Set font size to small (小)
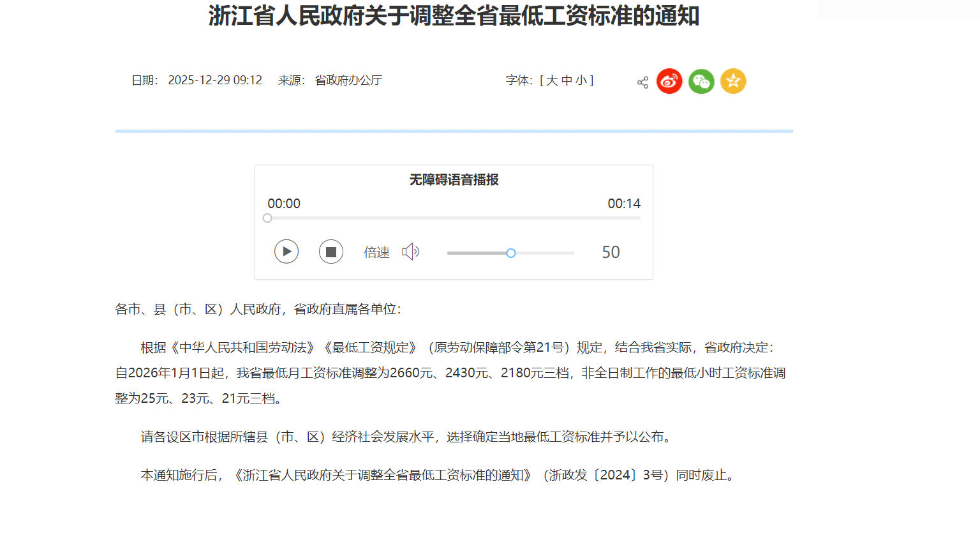 click(x=581, y=80)
